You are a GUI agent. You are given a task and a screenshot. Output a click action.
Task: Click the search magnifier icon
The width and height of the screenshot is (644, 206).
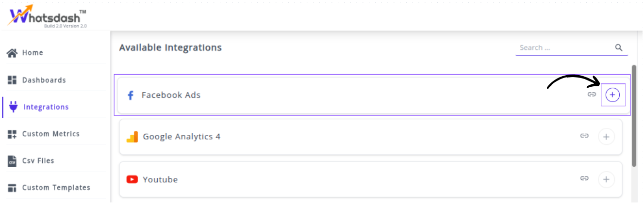click(x=619, y=48)
